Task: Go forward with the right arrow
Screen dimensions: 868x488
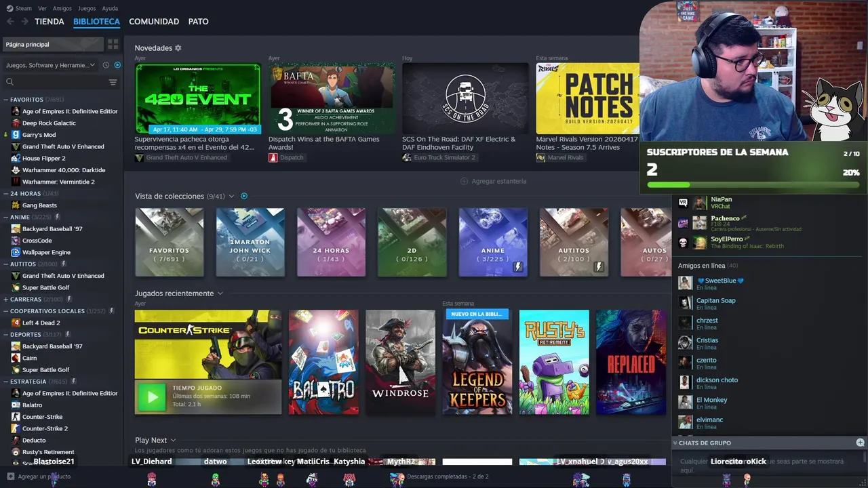Action: [24, 22]
